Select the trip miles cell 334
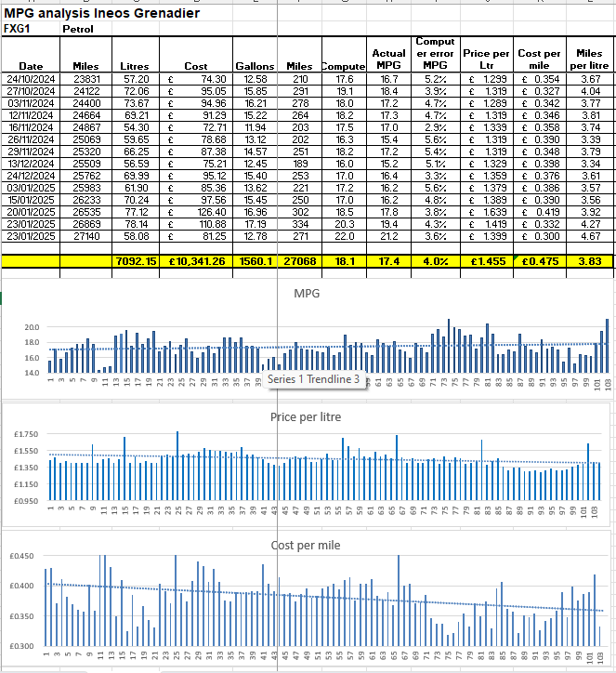 tap(300, 224)
